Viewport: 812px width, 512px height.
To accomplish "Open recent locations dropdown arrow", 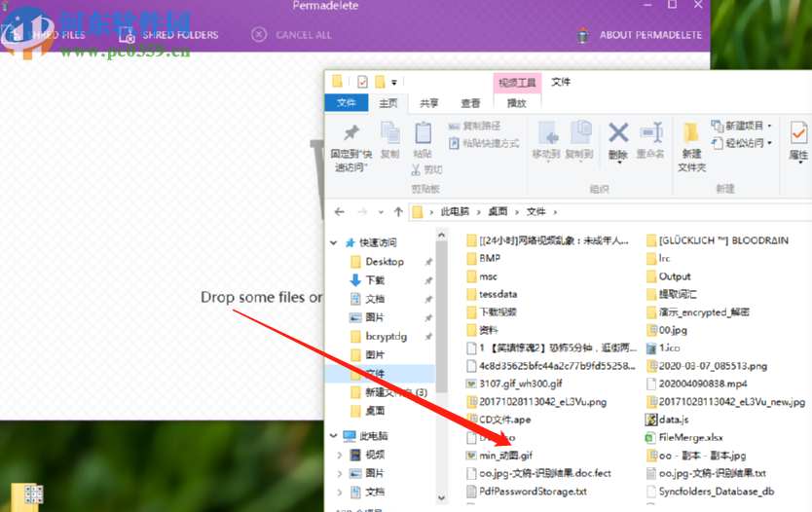I will pos(381,212).
